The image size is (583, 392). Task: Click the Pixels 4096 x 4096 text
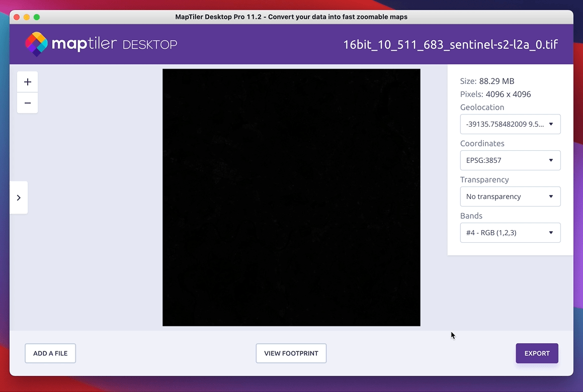pos(495,94)
